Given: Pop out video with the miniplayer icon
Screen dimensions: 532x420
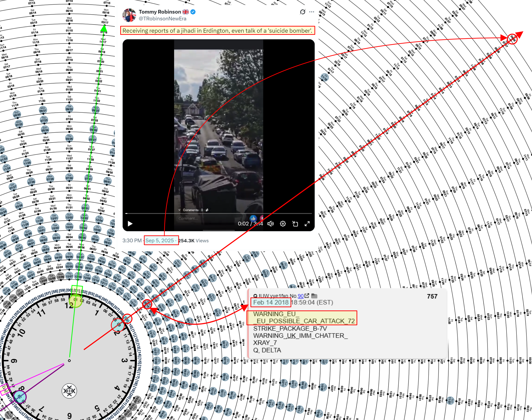Looking at the screenshot, I should click(295, 224).
